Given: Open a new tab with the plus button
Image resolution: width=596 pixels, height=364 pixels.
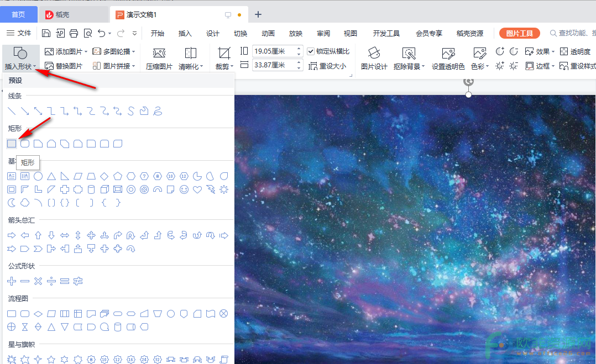Looking at the screenshot, I should point(258,14).
